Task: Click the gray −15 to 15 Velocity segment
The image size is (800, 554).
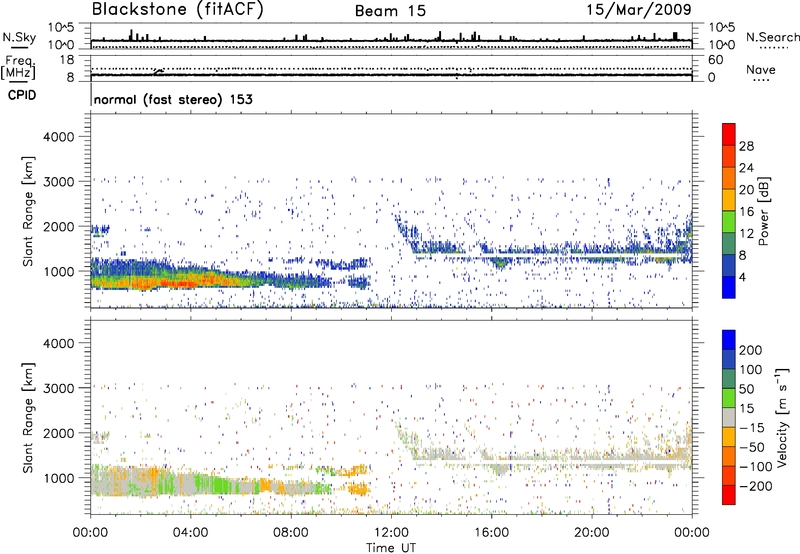Action: coord(729,417)
